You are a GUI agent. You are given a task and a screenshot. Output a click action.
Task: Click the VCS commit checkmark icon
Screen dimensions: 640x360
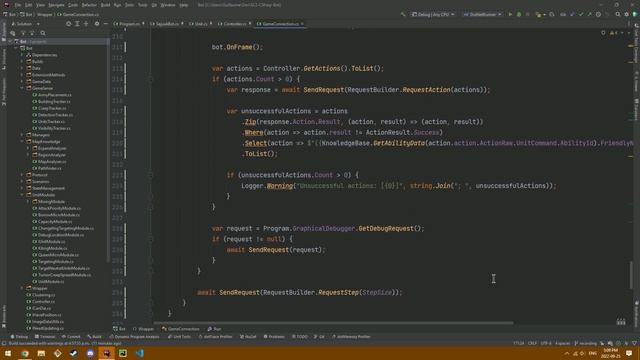point(581,14)
